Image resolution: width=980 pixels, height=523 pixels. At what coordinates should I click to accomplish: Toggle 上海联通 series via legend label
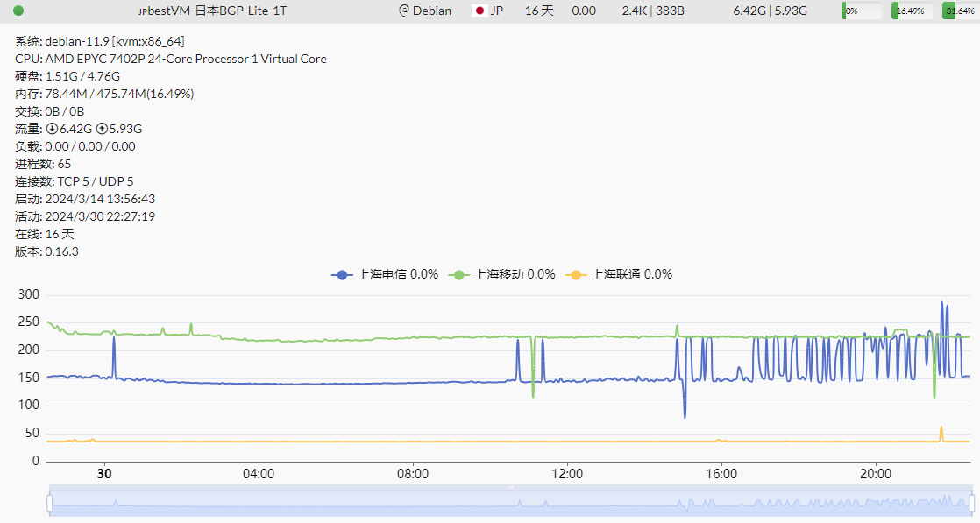pos(631,274)
